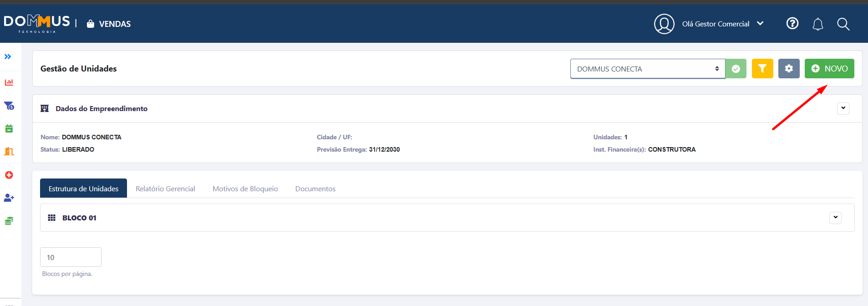The height and width of the screenshot is (306, 868).
Task: Click the search magnifier in header
Action: pyautogui.click(x=843, y=24)
